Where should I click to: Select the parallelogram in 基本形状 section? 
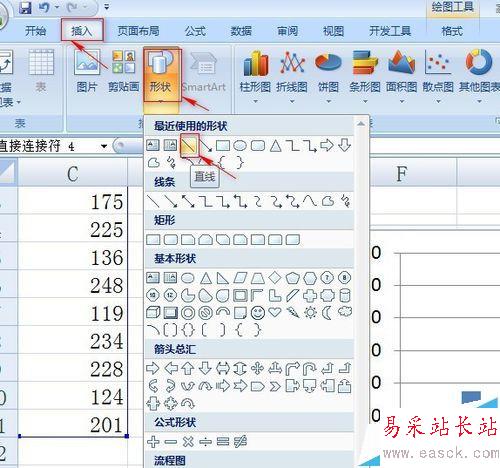pos(240,277)
